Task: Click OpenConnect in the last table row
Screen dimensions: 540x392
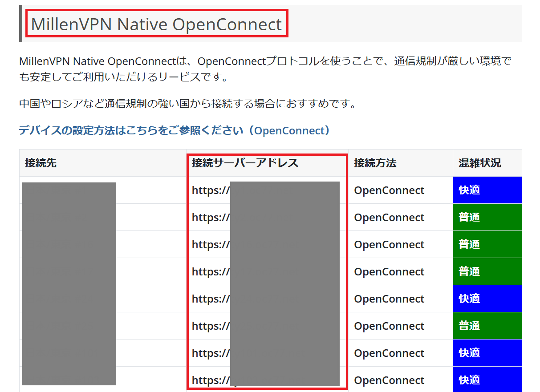Action: pyautogui.click(x=389, y=380)
